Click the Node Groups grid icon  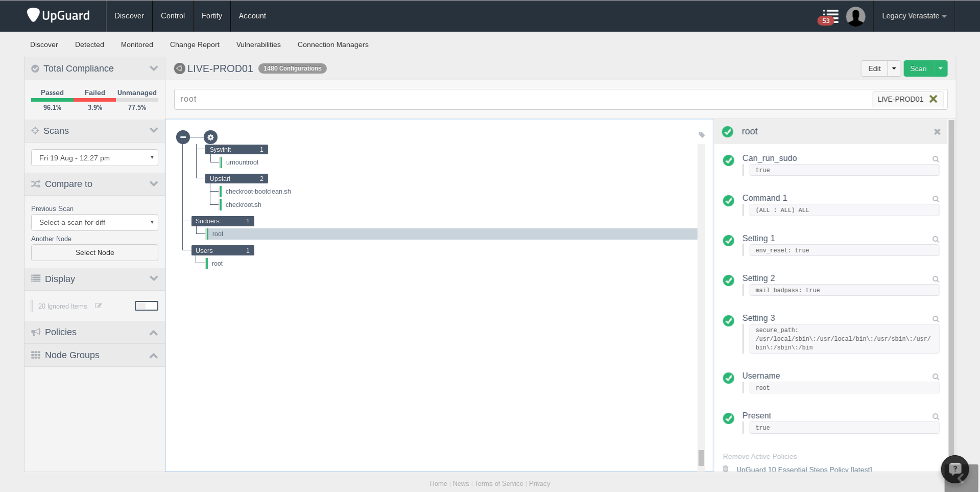tap(36, 355)
